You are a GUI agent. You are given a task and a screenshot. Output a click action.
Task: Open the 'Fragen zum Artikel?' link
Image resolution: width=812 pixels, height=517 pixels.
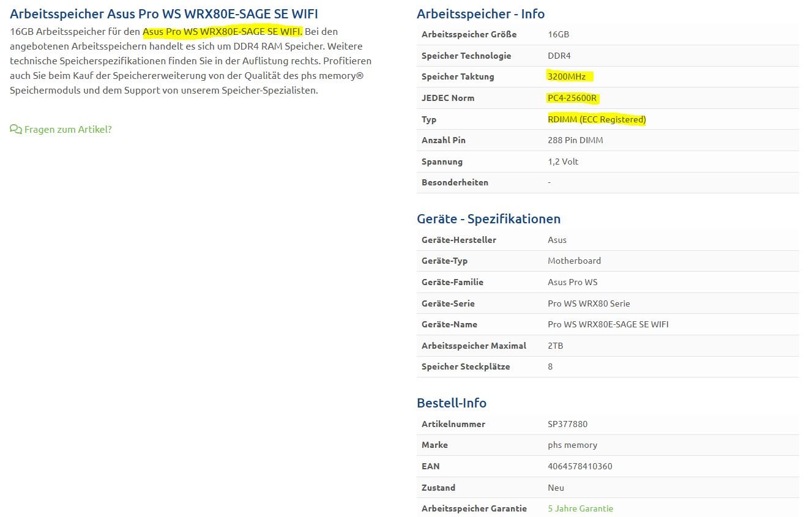point(68,130)
